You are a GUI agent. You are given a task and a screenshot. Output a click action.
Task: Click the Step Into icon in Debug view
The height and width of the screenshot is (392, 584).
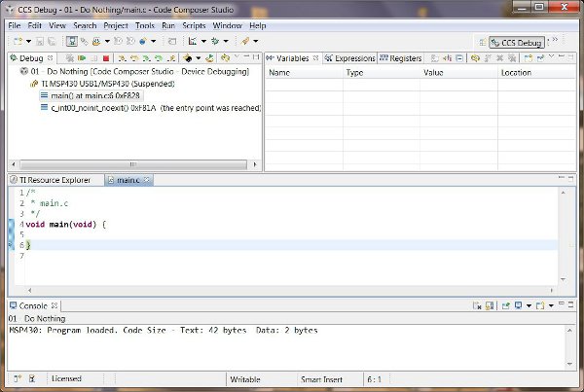click(x=122, y=58)
